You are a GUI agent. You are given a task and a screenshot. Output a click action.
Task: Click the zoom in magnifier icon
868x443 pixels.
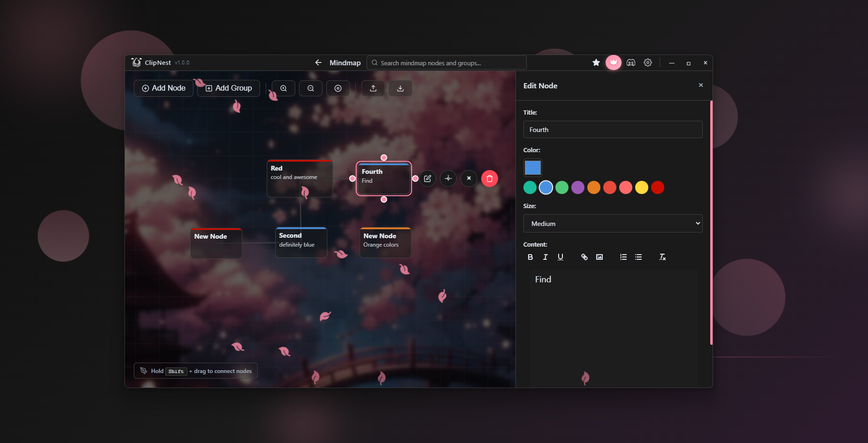[284, 88]
